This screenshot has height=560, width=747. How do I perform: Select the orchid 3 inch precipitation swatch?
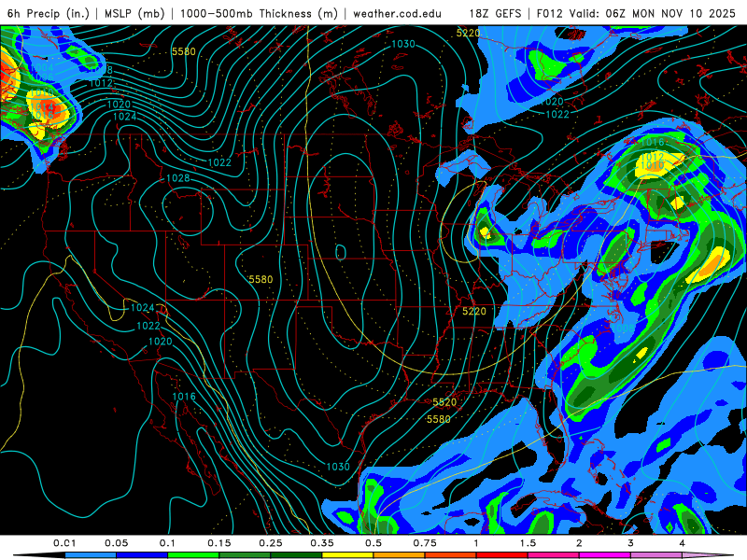point(656,555)
